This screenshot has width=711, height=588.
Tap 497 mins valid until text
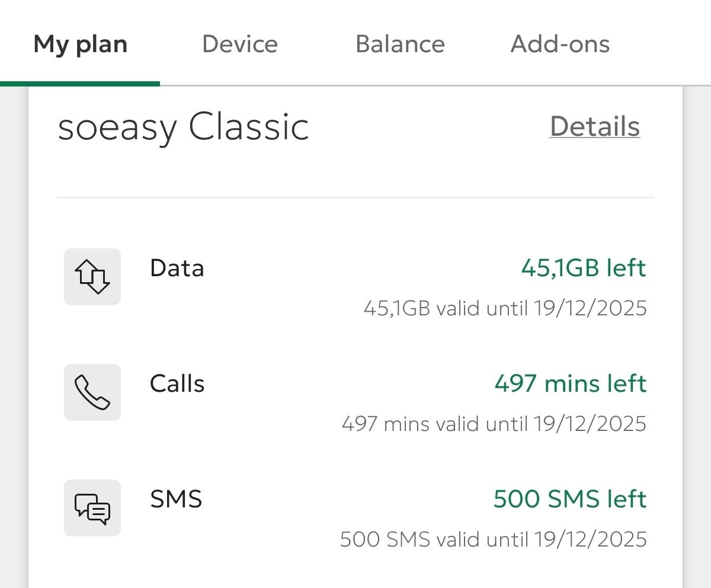click(x=494, y=424)
